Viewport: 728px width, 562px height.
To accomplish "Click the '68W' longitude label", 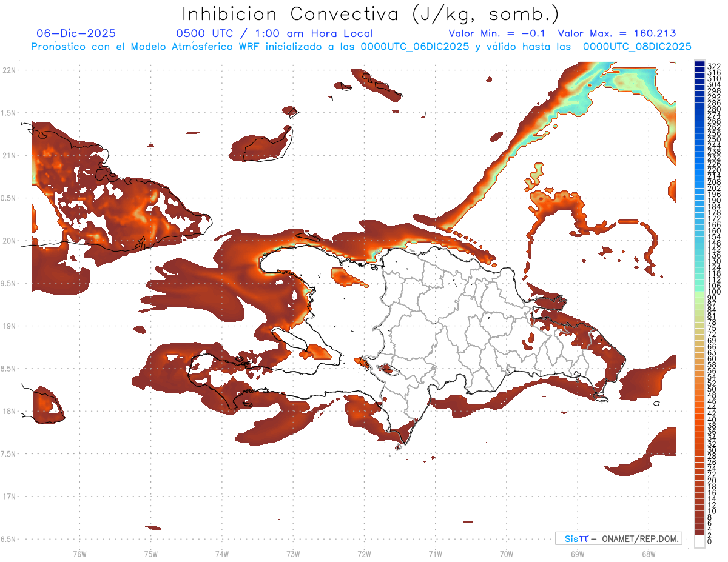I will (x=648, y=554).
